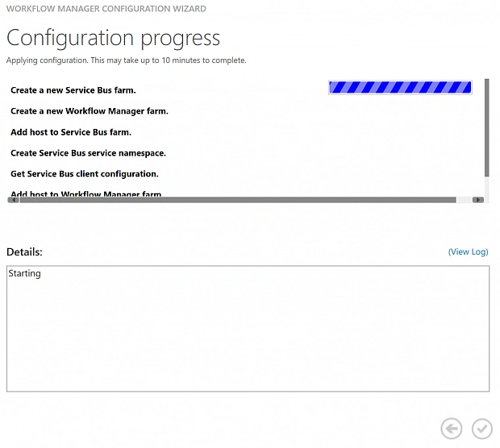Click the back arrow button
Screen dimensions: 500x448
452,429
